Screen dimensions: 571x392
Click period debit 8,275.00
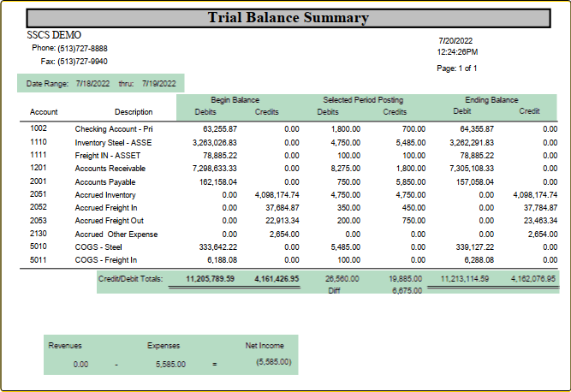coord(346,168)
